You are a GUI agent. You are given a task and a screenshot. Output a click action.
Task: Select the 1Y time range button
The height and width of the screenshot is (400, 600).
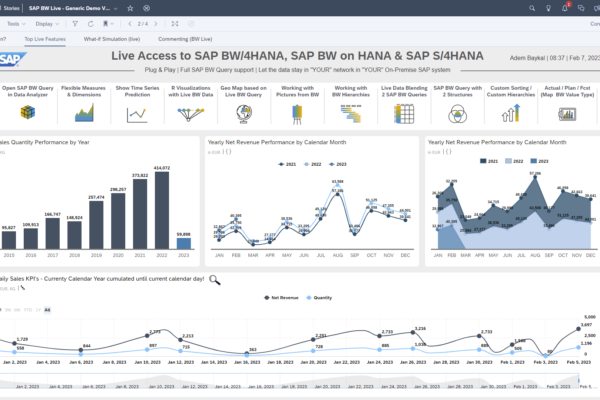click(x=38, y=310)
